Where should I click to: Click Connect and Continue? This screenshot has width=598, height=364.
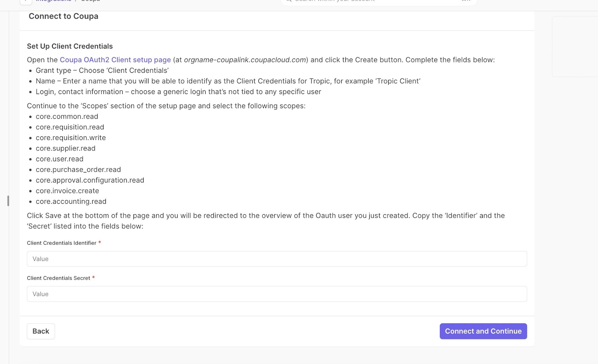tap(483, 331)
